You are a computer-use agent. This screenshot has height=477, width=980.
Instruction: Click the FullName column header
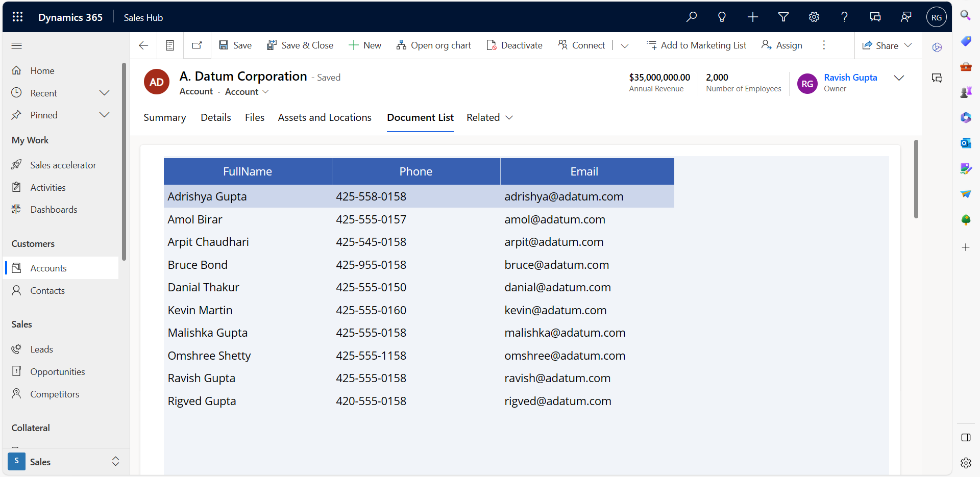click(x=248, y=171)
